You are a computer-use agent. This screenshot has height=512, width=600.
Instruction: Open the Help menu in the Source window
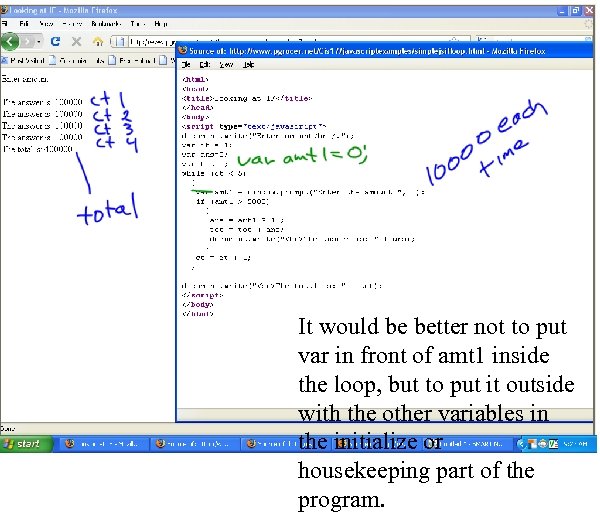tap(248, 65)
